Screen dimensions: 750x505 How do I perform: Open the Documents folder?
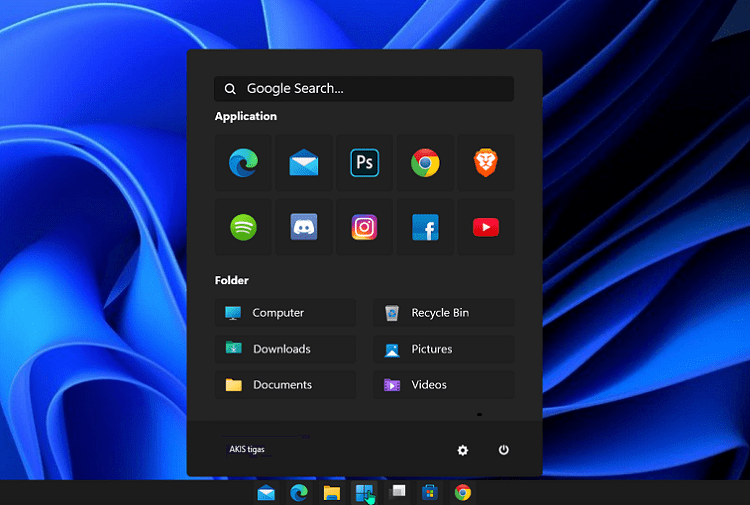click(x=286, y=384)
